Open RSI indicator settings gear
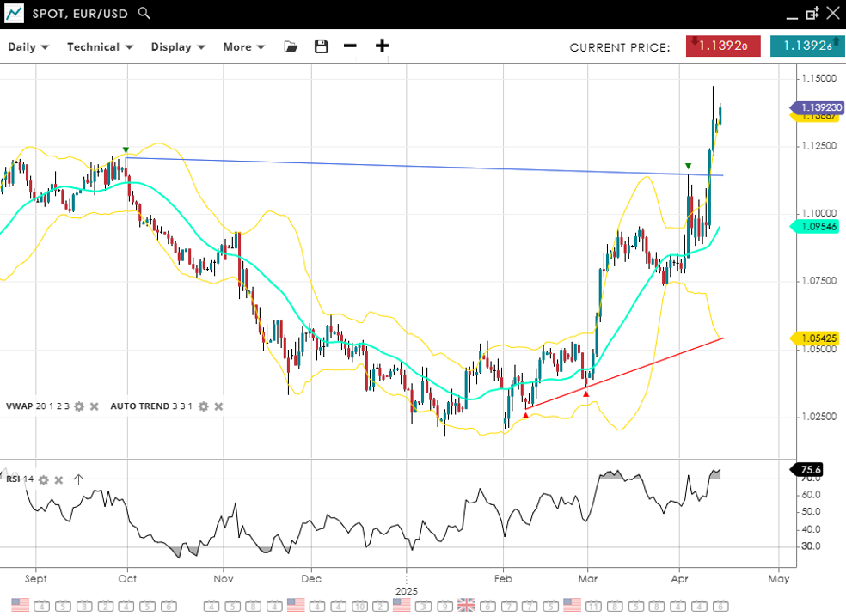 (43, 479)
